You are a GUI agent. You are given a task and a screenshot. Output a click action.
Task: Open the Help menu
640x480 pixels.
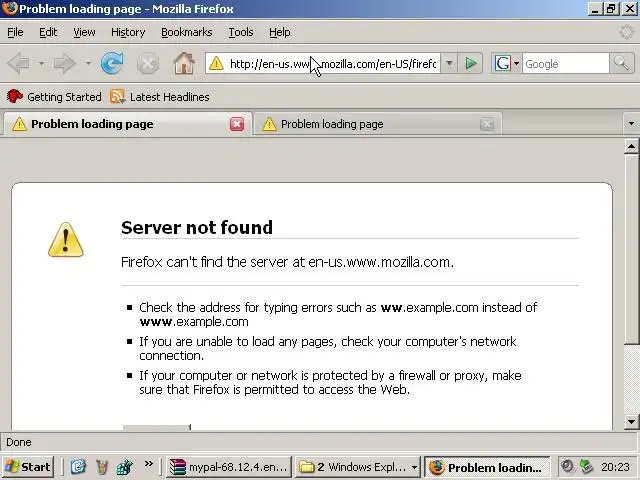280,32
